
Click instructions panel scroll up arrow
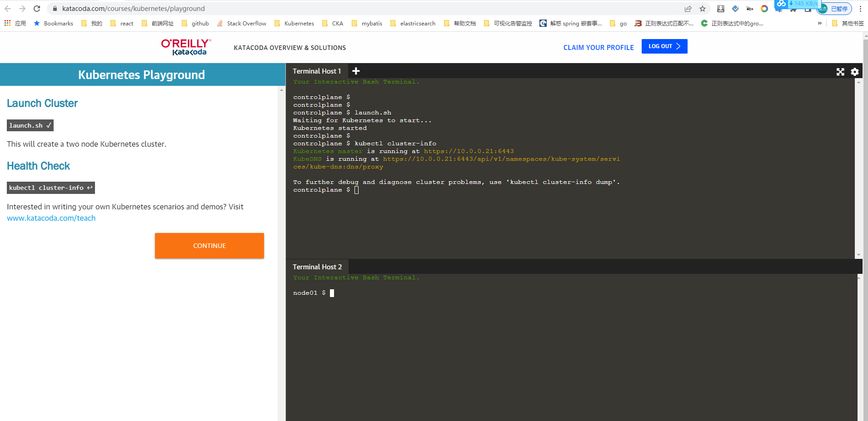[x=281, y=90]
